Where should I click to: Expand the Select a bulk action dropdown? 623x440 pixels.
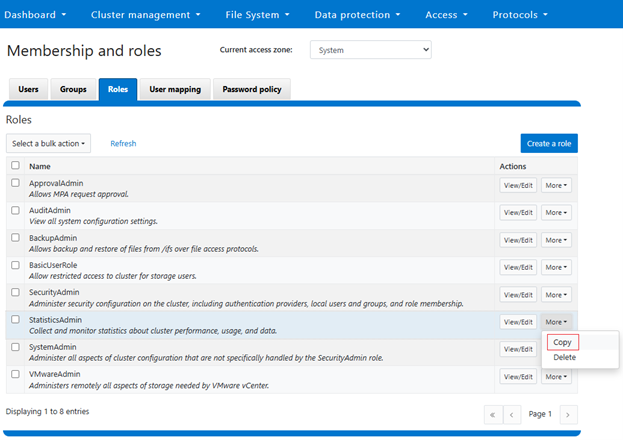(x=48, y=143)
